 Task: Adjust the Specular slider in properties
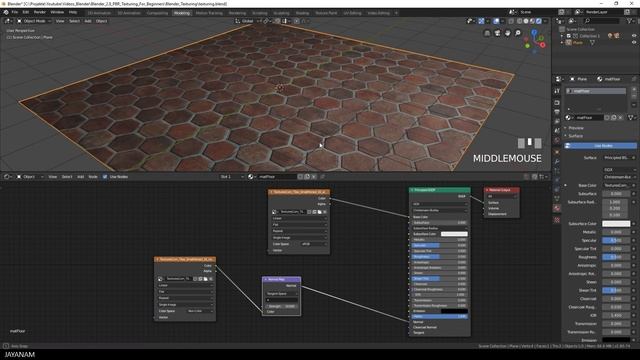point(616,240)
